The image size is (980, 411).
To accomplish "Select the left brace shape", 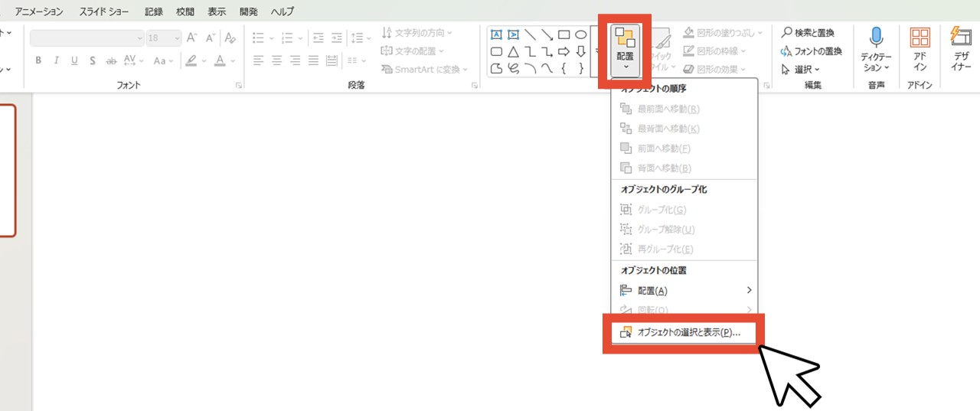I will point(563,68).
